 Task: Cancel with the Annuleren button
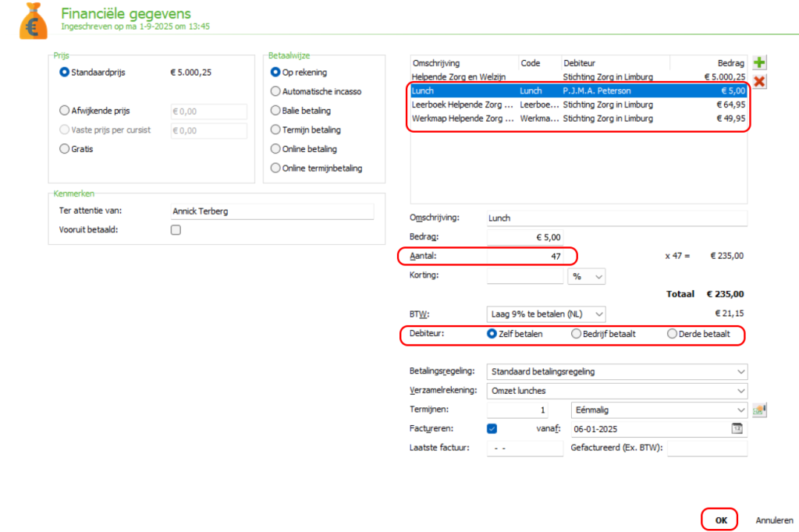(x=774, y=520)
